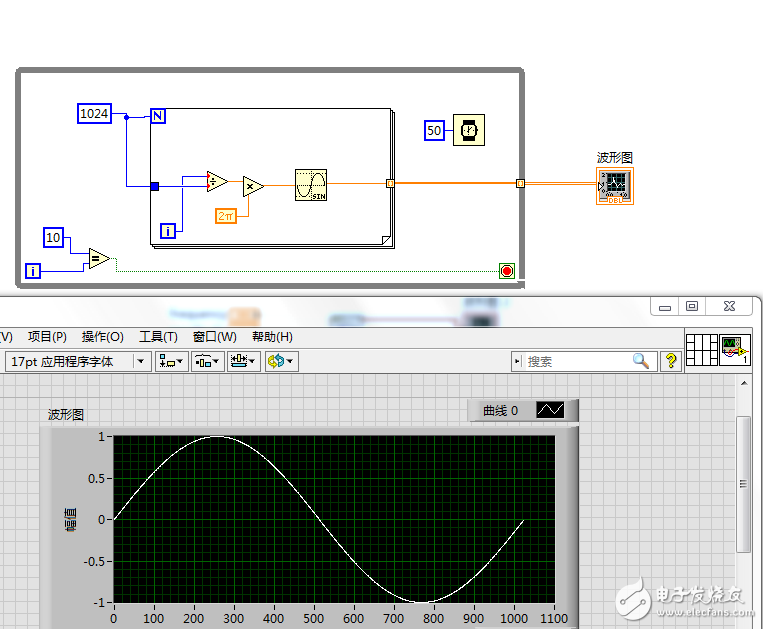Click the Y-axis maximum value 1
Image resolution: width=763 pixels, height=629 pixels.
point(102,436)
